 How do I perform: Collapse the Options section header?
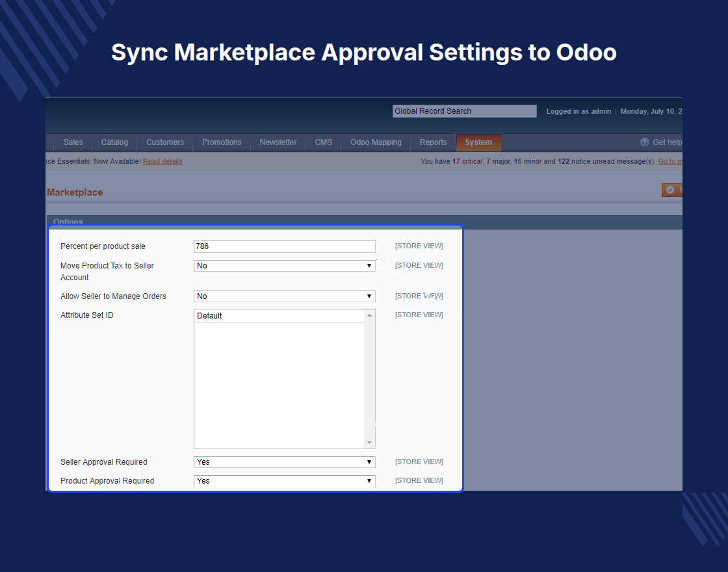coord(365,222)
